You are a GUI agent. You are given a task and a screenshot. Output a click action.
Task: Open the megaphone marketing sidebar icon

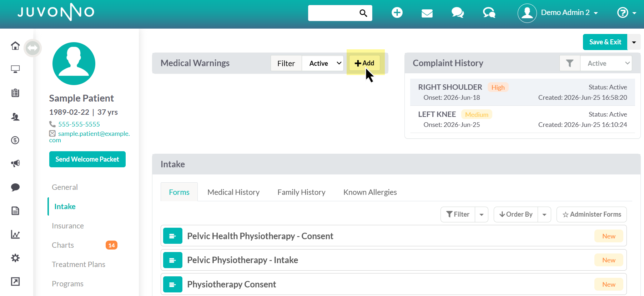[15, 163]
